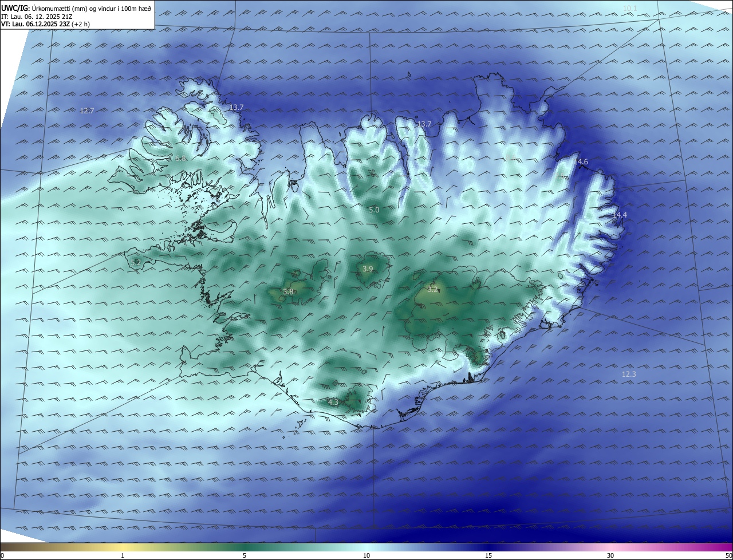Click the 3.8 value label on the map
The width and height of the screenshot is (733, 560).
288,292
